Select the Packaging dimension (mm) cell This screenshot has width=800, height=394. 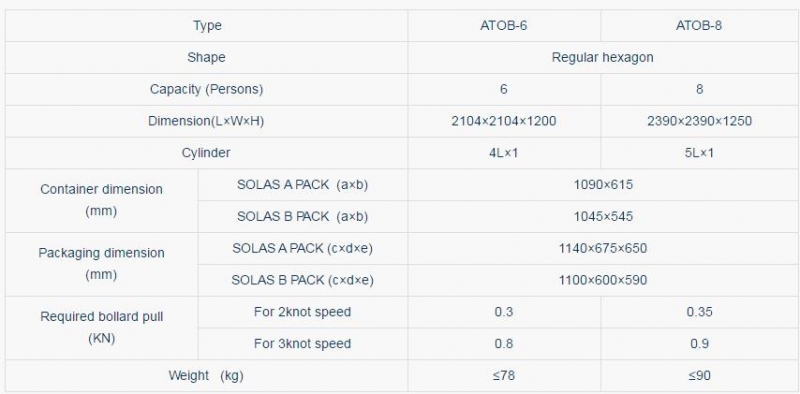coord(102,264)
